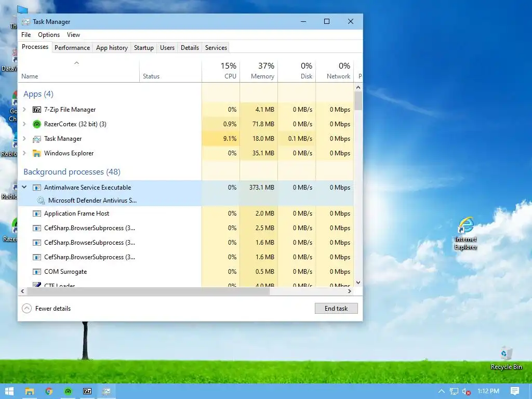Click the horizontal scrollbar left arrow
Viewport: 532px width, 399px height.
tap(22, 291)
